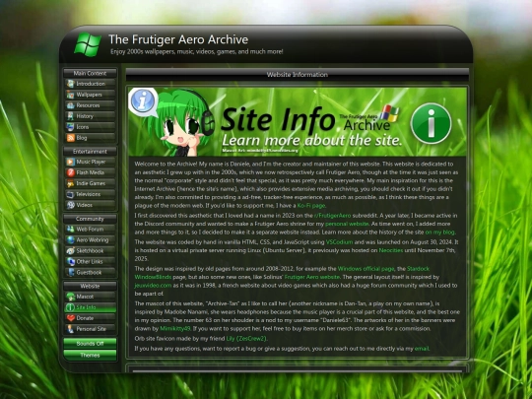
Task: Open the Windows official page link
Action: pos(366,269)
